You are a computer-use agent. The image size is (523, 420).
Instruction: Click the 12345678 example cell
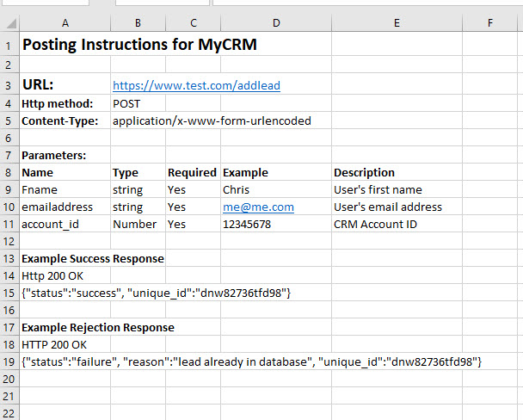(x=276, y=224)
